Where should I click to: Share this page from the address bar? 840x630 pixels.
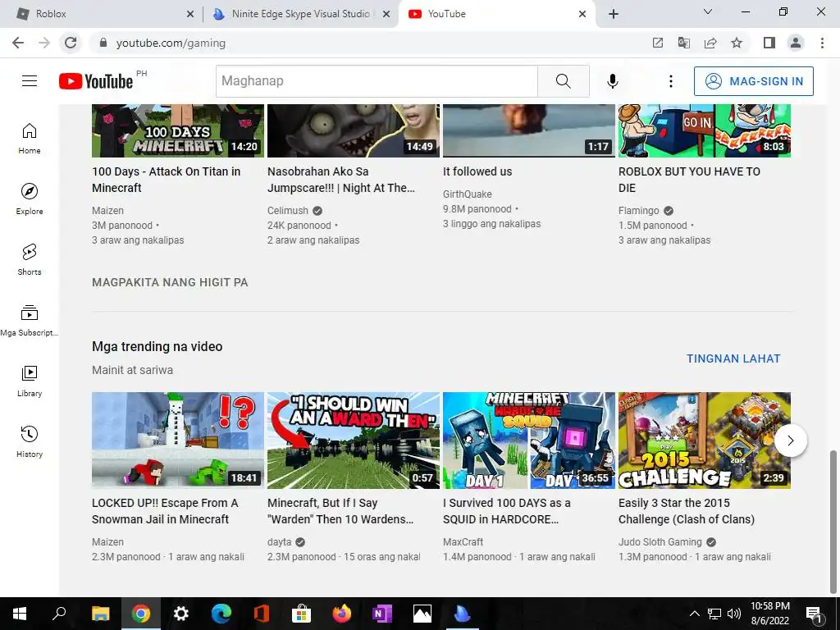[710, 43]
